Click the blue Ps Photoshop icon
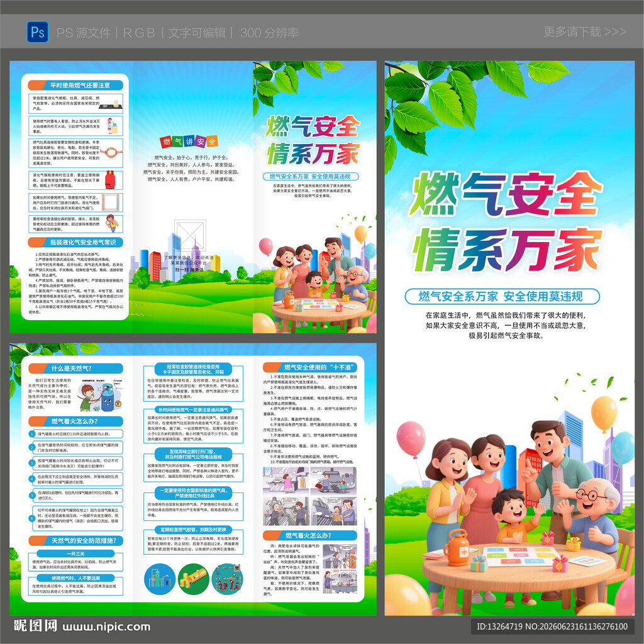Image resolution: width=644 pixels, height=644 pixels. (x=37, y=32)
